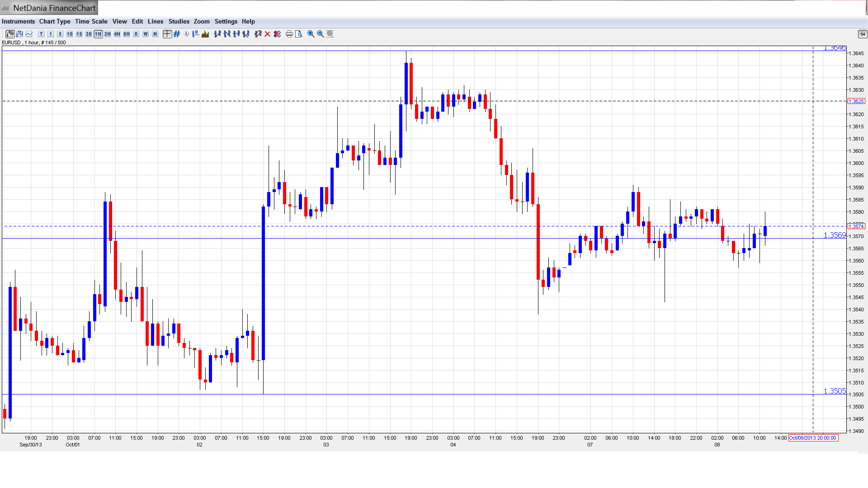Select the 1H time scale
This screenshot has height=488, width=868.
click(98, 34)
